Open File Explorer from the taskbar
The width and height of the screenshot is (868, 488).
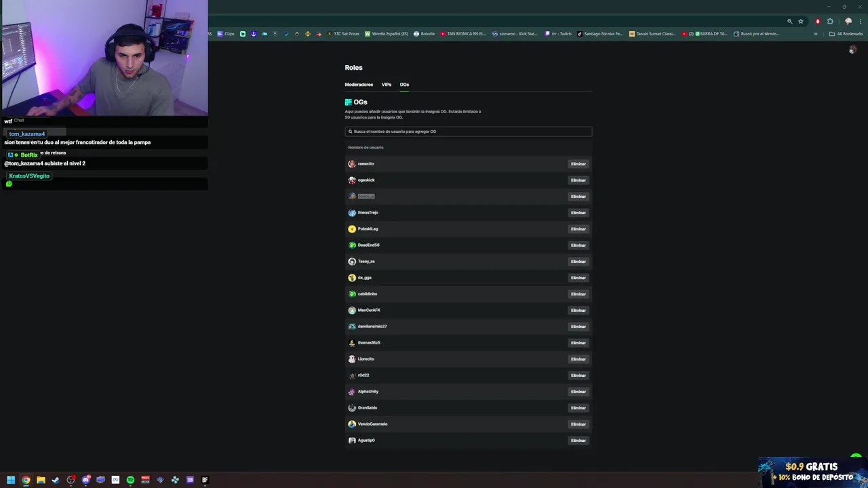click(x=41, y=480)
